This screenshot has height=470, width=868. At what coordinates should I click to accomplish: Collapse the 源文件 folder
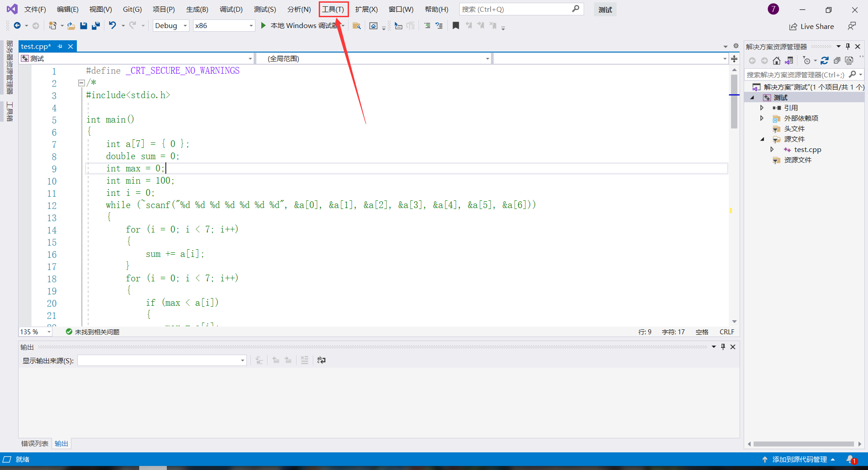tap(763, 139)
